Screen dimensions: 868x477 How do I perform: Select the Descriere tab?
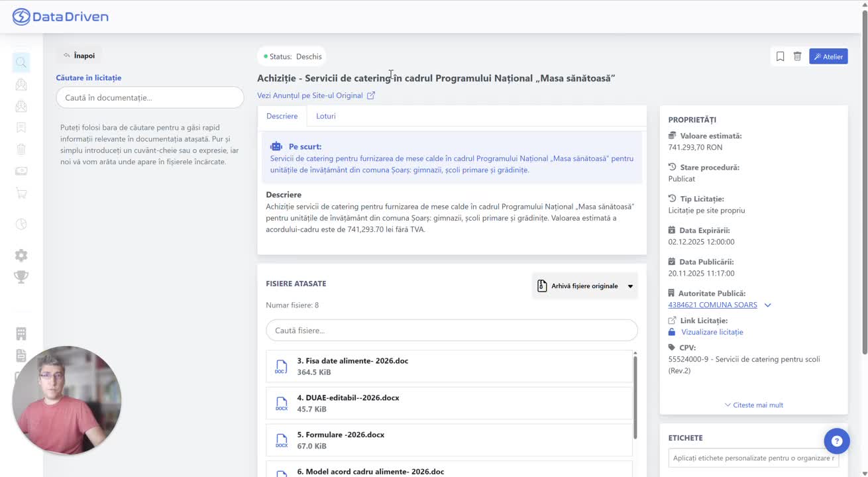pos(282,116)
